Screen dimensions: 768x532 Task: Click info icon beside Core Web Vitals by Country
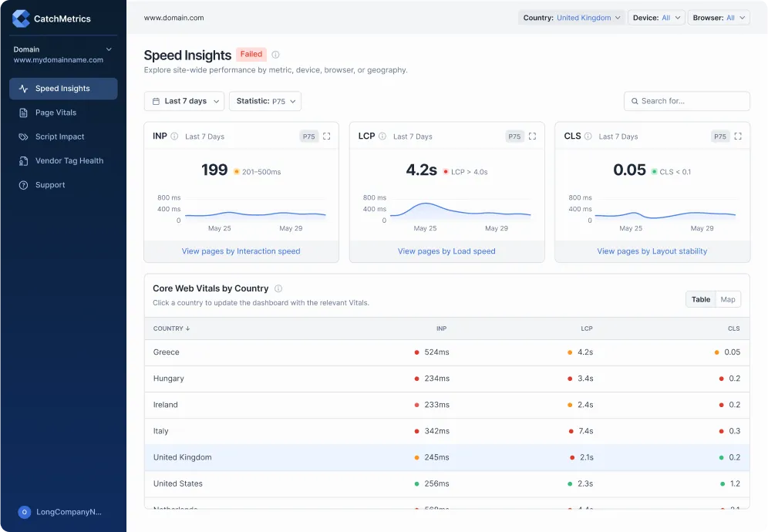[x=278, y=288]
